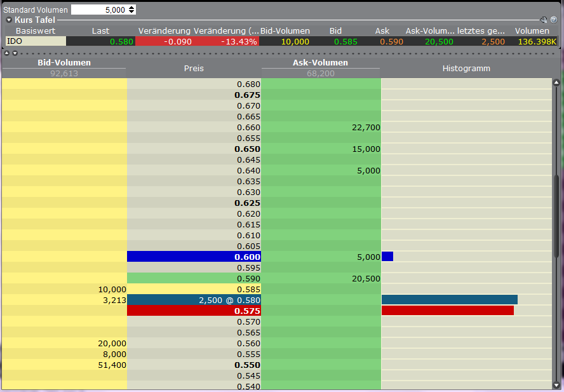
Task: Click the bold Bid-Volumen header above 92,613
Action: click(64, 63)
